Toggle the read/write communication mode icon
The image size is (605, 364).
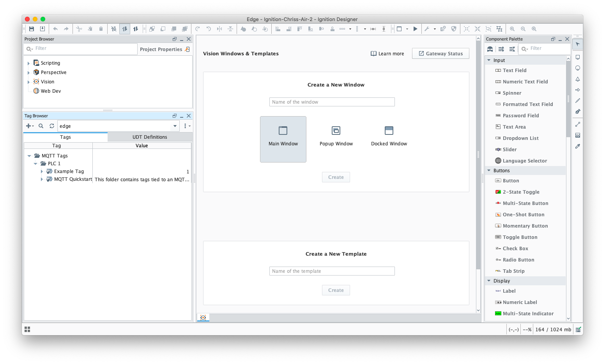coord(136,29)
